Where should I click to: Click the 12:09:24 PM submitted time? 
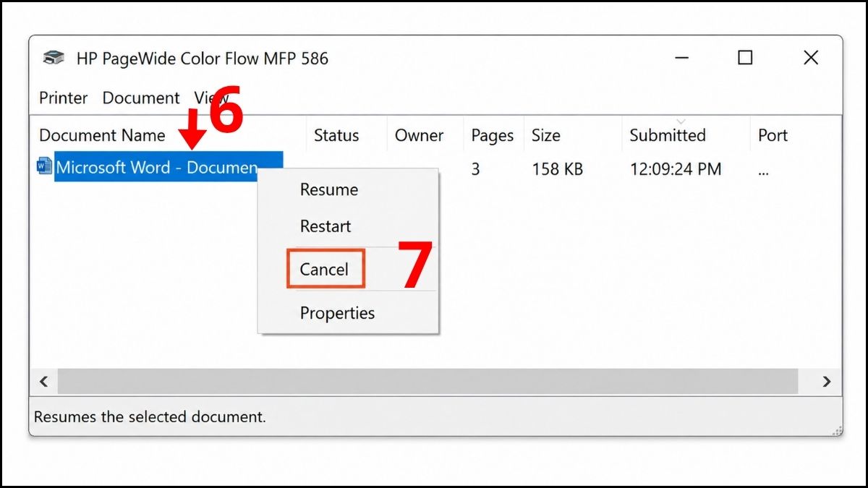(675, 169)
